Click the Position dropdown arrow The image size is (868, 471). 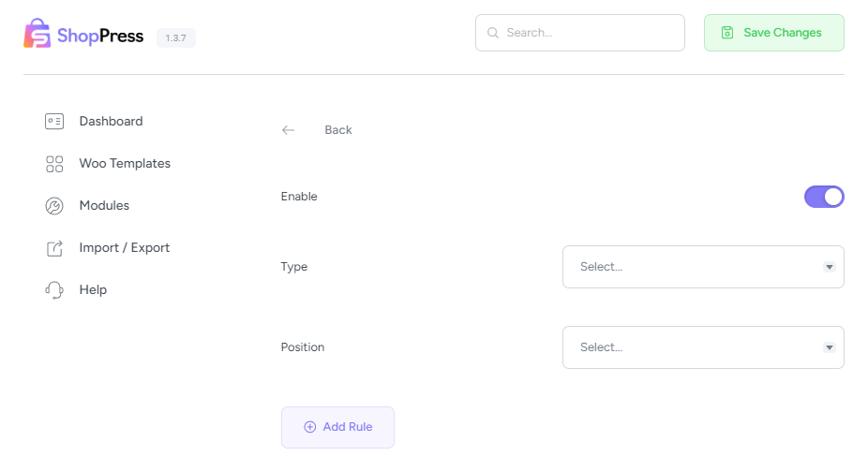click(x=829, y=347)
